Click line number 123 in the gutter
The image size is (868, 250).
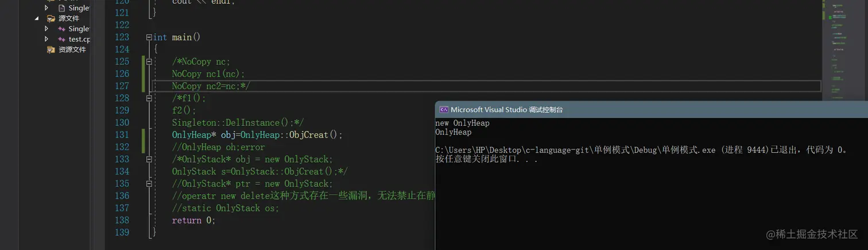click(122, 37)
